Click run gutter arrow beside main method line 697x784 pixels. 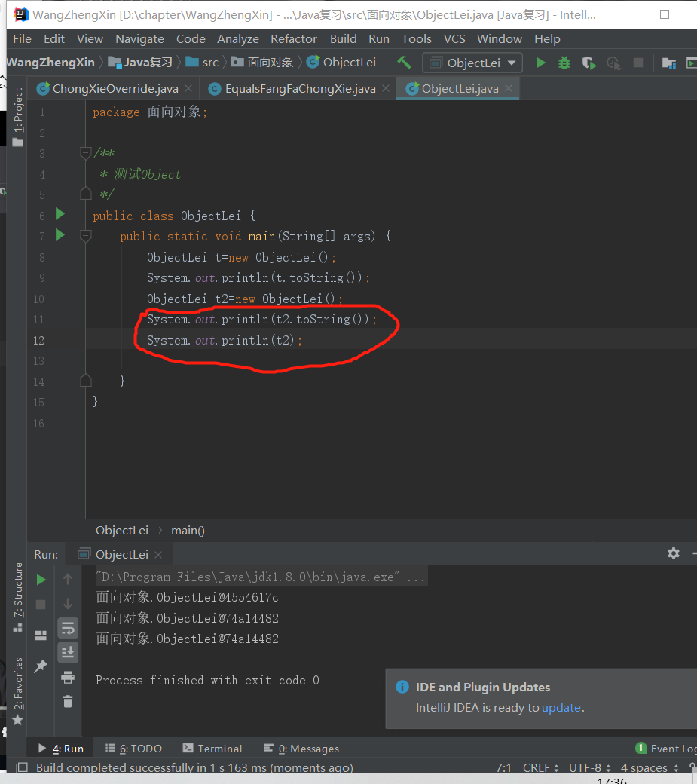tap(60, 234)
